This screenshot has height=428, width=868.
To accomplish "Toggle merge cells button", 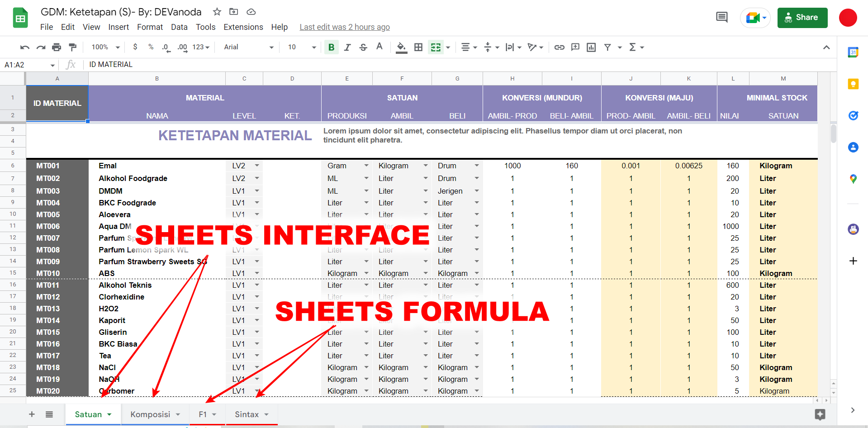I will coord(436,47).
